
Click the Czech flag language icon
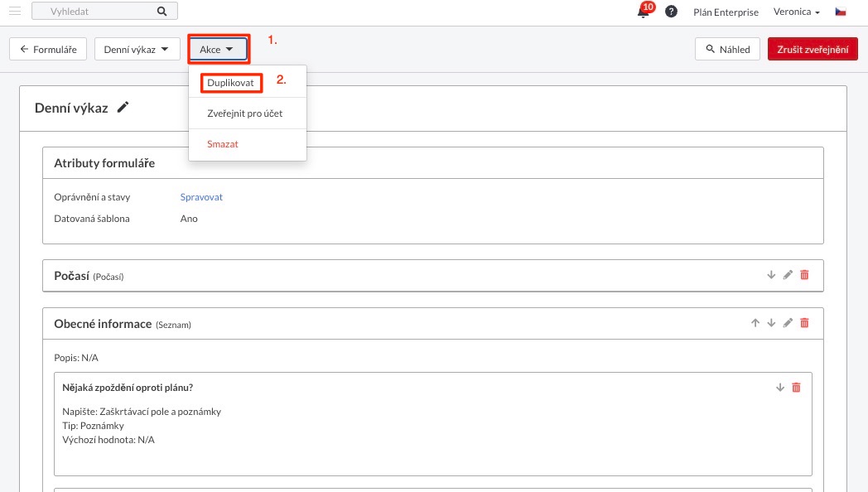point(841,11)
